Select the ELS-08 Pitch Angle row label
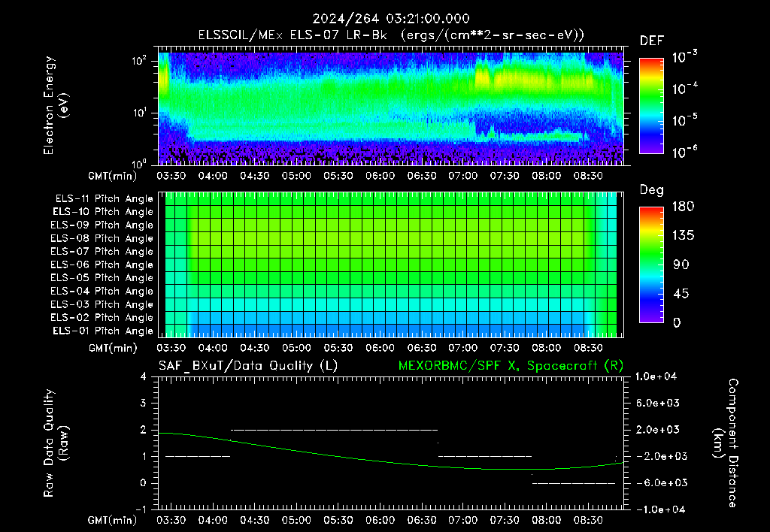The width and height of the screenshot is (770, 532). [x=102, y=238]
